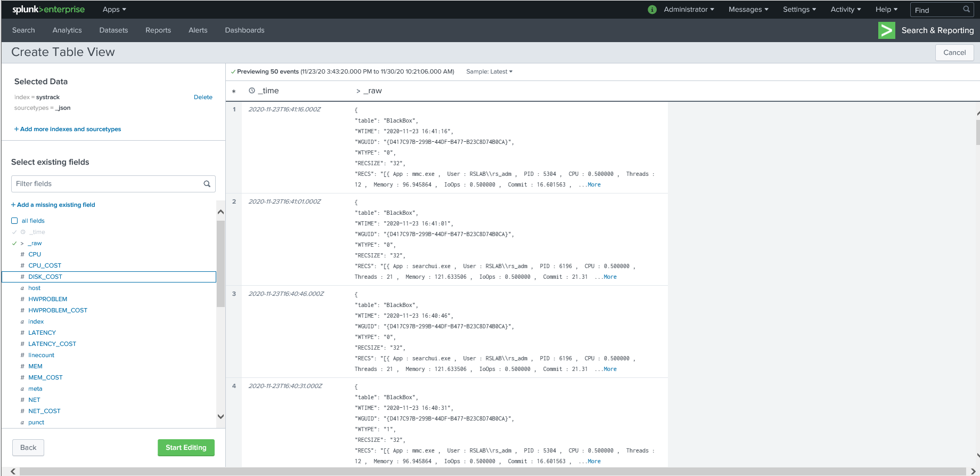Click the horizontal scrollbar right arrow
980x476 pixels.
(973, 471)
